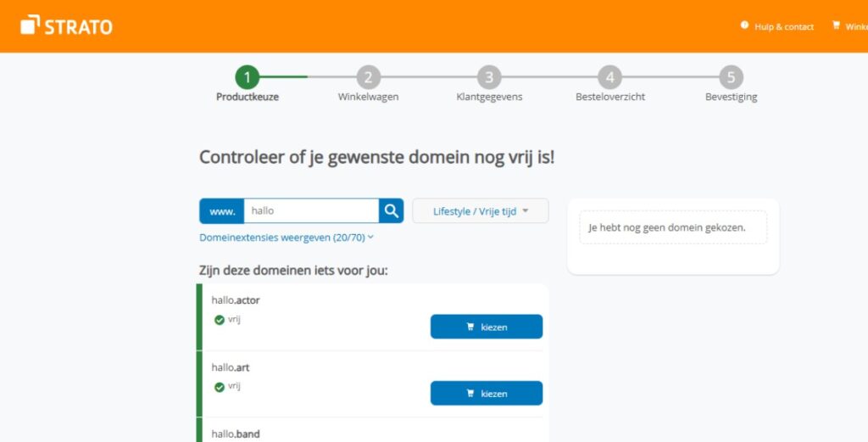Click step 2 Winkelwagen circle
The width and height of the screenshot is (868, 442).
click(368, 78)
